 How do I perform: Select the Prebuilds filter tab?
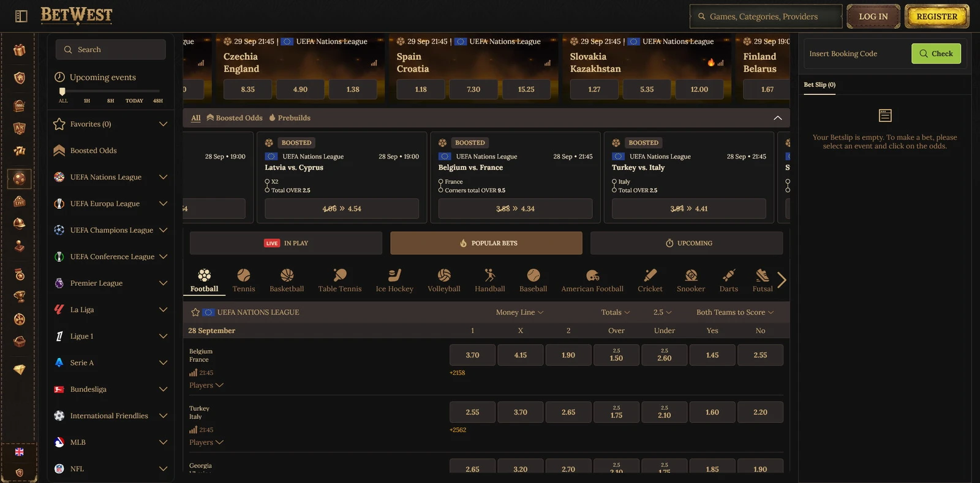point(290,118)
